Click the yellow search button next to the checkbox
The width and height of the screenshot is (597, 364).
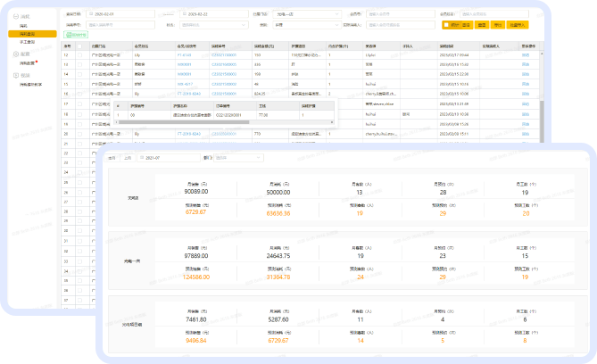[466, 25]
